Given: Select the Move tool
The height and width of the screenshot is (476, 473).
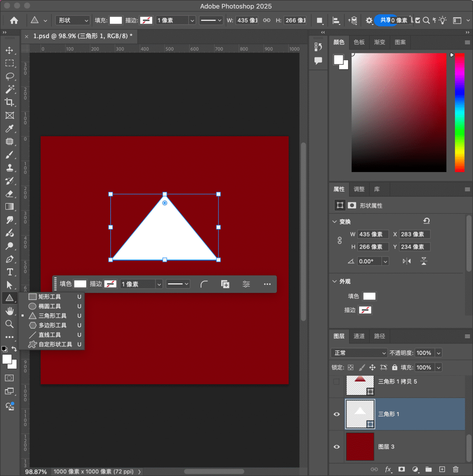Looking at the screenshot, I should click(x=9, y=50).
